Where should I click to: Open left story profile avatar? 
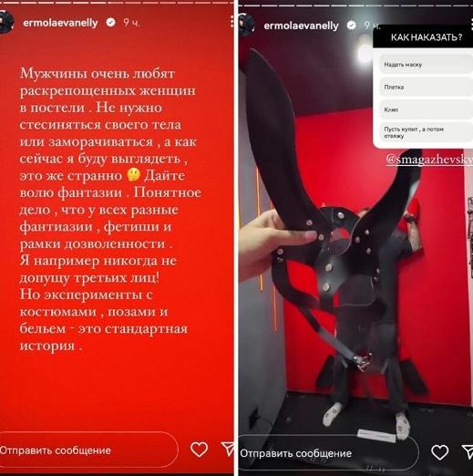click(6, 22)
